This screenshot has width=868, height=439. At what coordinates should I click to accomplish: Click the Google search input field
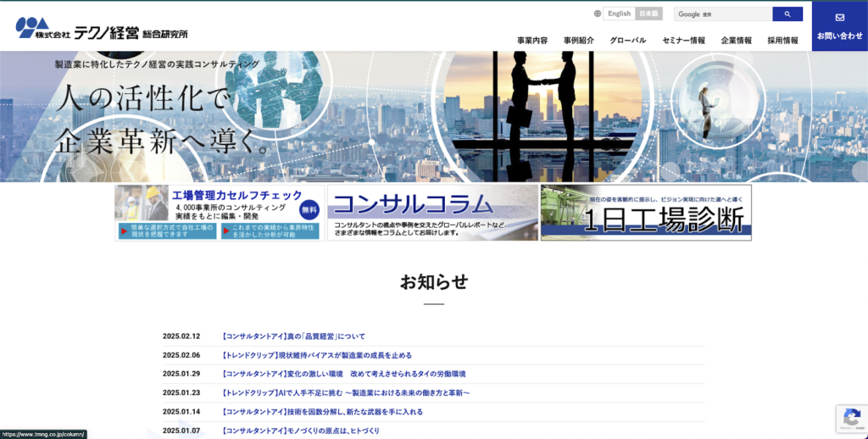coord(722,14)
